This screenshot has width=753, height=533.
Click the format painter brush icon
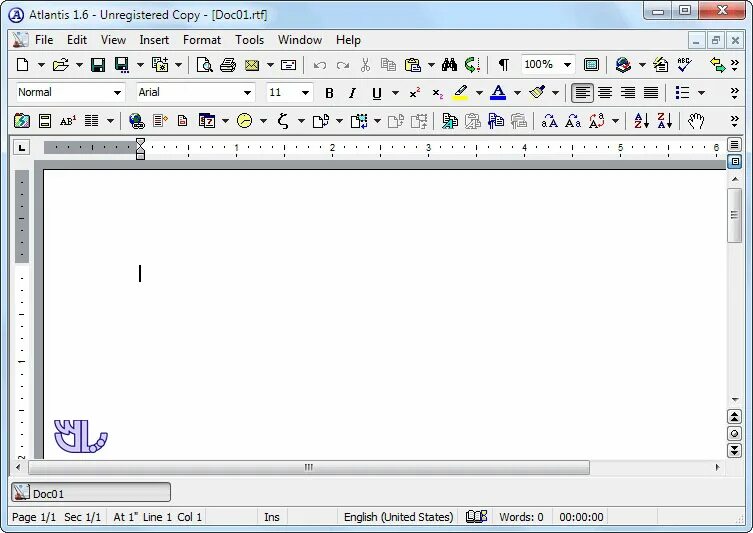pos(537,92)
